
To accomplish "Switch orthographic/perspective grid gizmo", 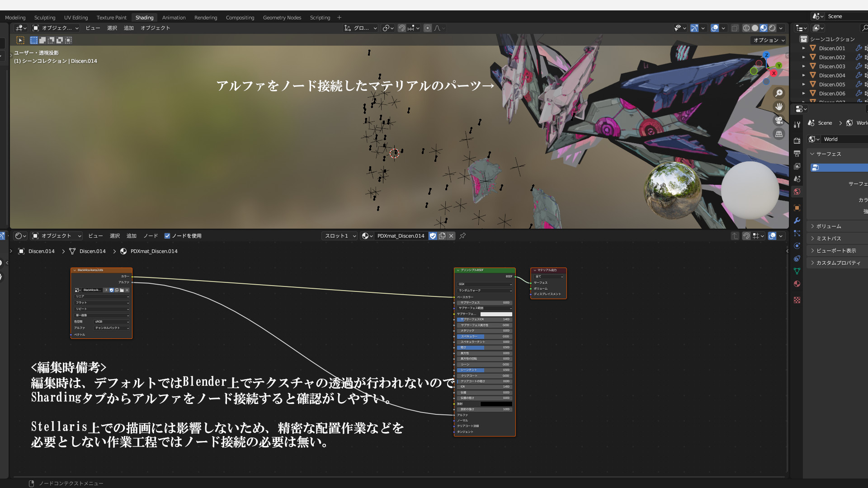I will [779, 134].
